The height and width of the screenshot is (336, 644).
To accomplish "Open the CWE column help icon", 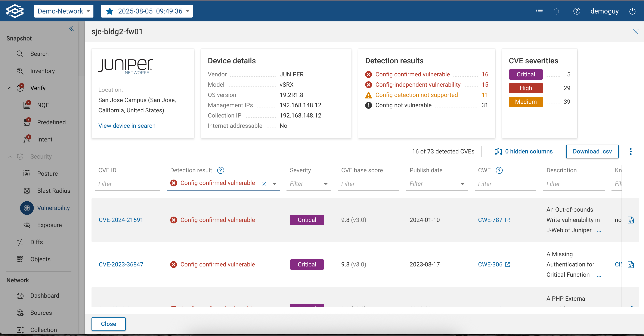I will (x=499, y=170).
